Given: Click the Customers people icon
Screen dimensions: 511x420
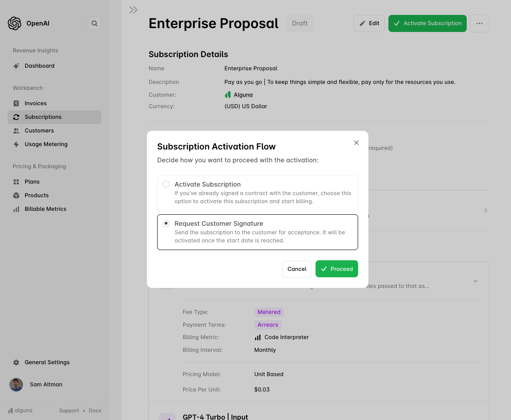Looking at the screenshot, I should [x=16, y=130].
